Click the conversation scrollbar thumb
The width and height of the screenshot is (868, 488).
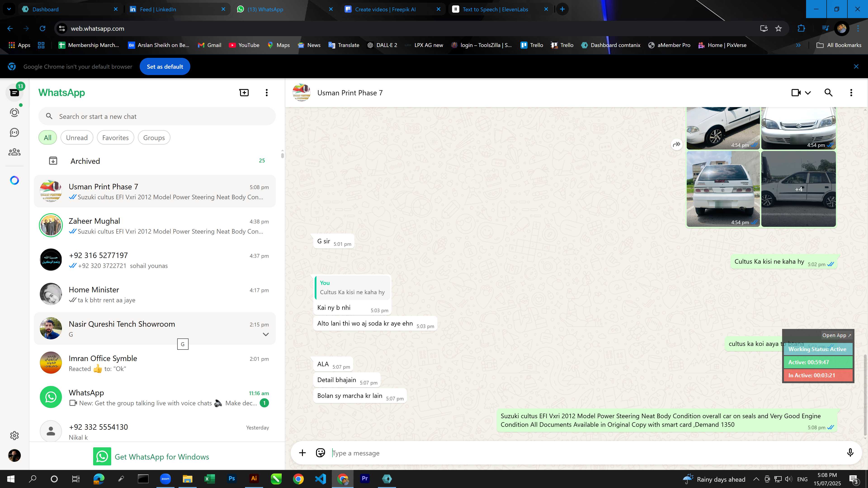coord(865,395)
